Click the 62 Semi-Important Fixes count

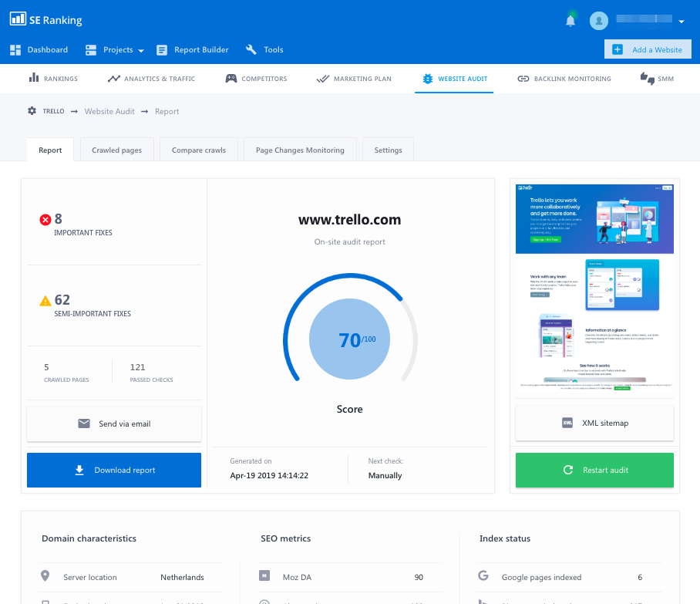62,300
